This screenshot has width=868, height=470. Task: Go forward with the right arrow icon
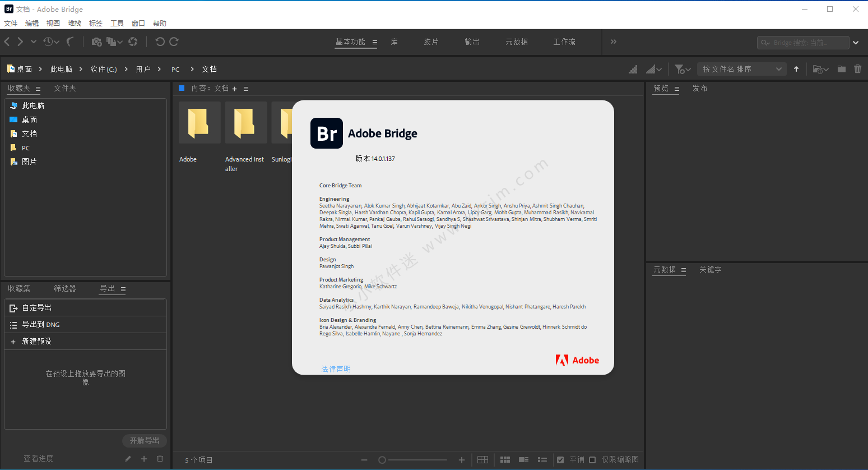pyautogui.click(x=20, y=42)
